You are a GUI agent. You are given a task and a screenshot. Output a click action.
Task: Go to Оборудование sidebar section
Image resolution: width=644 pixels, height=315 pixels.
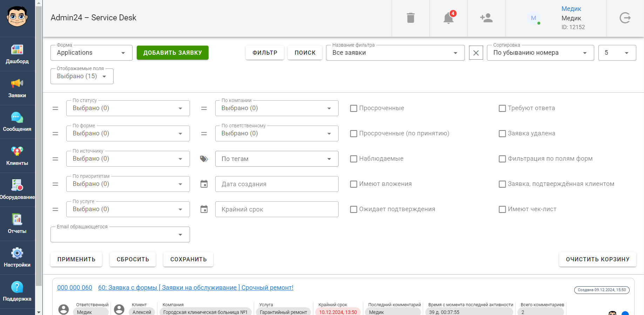(17, 190)
